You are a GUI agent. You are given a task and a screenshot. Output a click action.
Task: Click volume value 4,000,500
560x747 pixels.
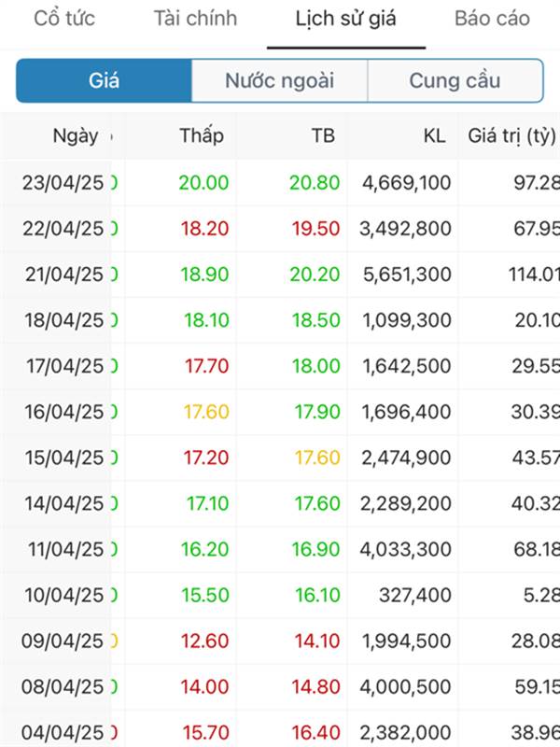tap(405, 686)
